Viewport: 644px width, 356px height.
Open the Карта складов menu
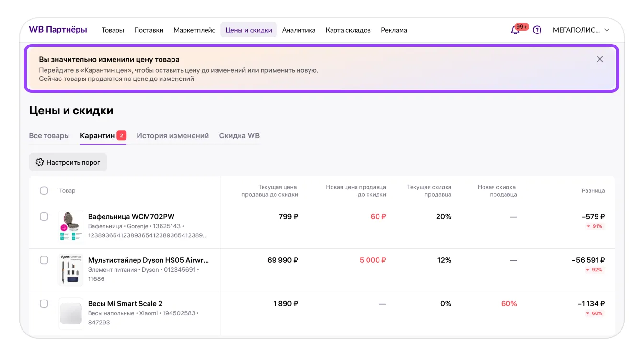click(348, 30)
